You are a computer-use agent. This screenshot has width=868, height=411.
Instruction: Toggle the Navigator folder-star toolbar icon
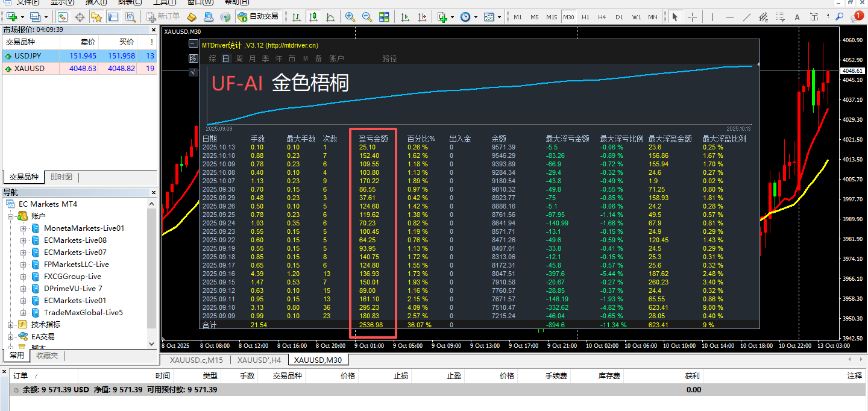[x=96, y=17]
